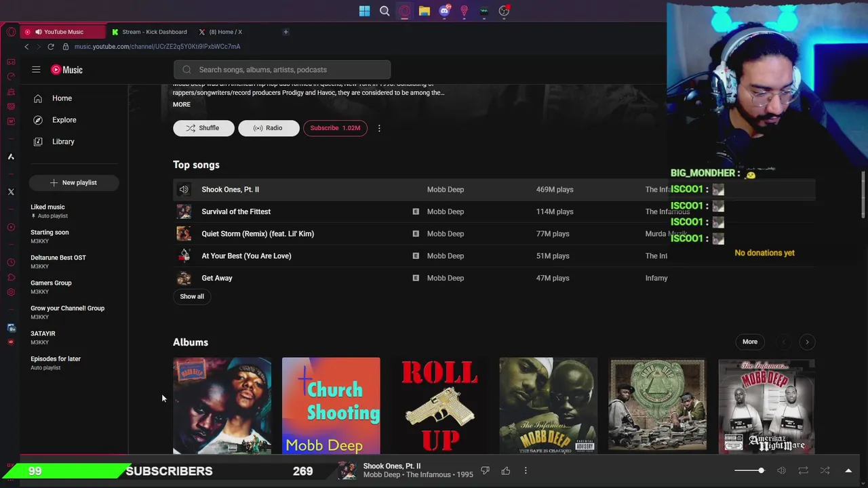Open Opera sidebar history clock
Viewport: 868px width, 488px height.
click(x=11, y=262)
